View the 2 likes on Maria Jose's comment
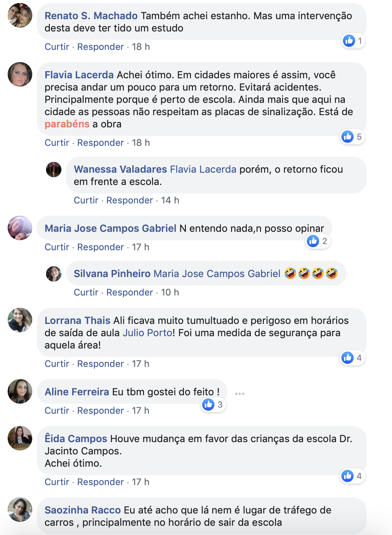The image size is (392, 535). 318,241
